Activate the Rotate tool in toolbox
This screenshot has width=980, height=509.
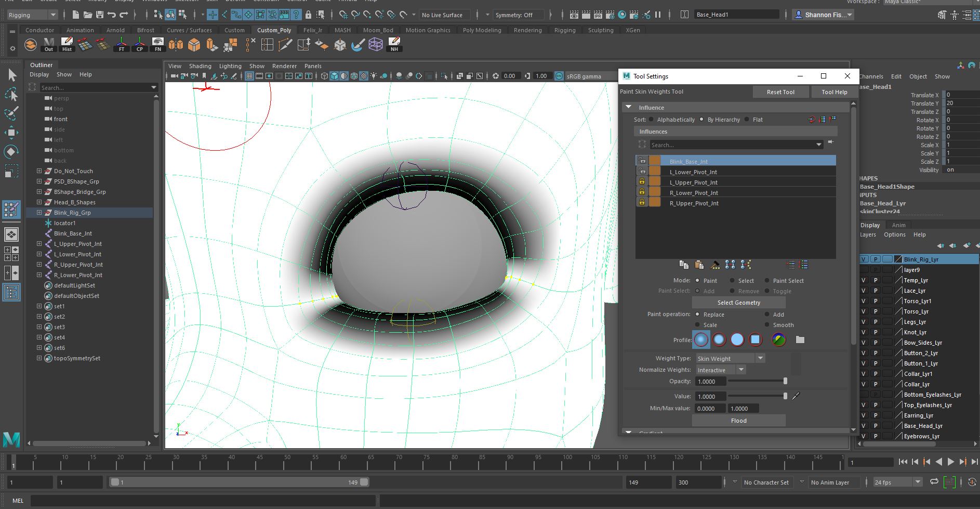tap(12, 152)
